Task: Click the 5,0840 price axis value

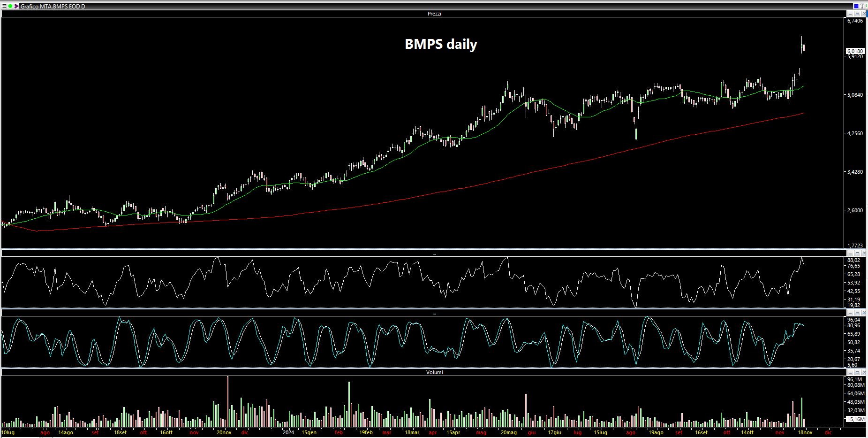Action: point(855,95)
